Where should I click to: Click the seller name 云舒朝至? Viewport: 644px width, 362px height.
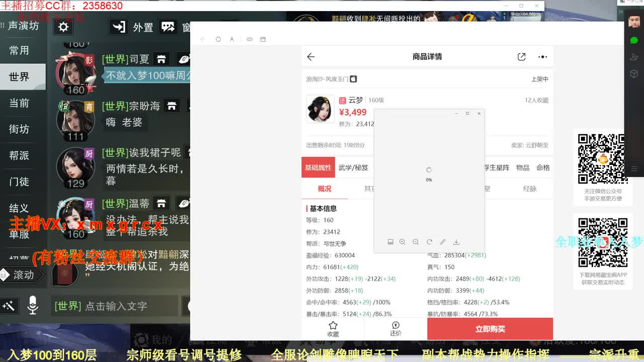pos(537,145)
